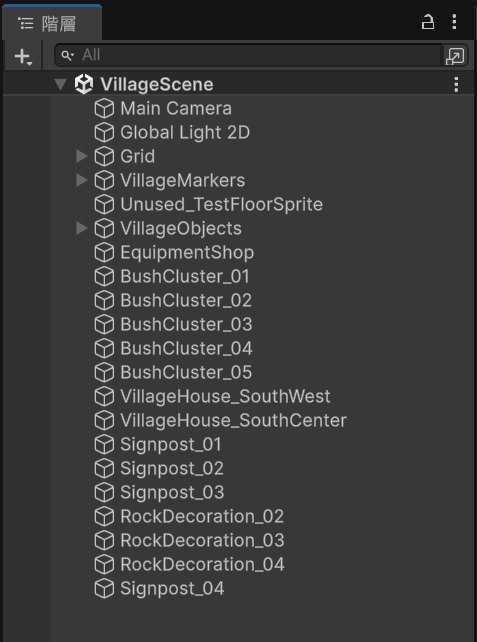Viewport: 477px width, 642px height.
Task: Expand the Grid object arrow
Action: pos(82,156)
